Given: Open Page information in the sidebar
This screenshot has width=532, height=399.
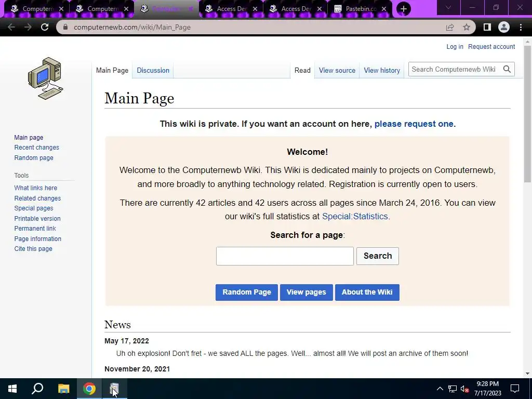Looking at the screenshot, I should tap(37, 239).
